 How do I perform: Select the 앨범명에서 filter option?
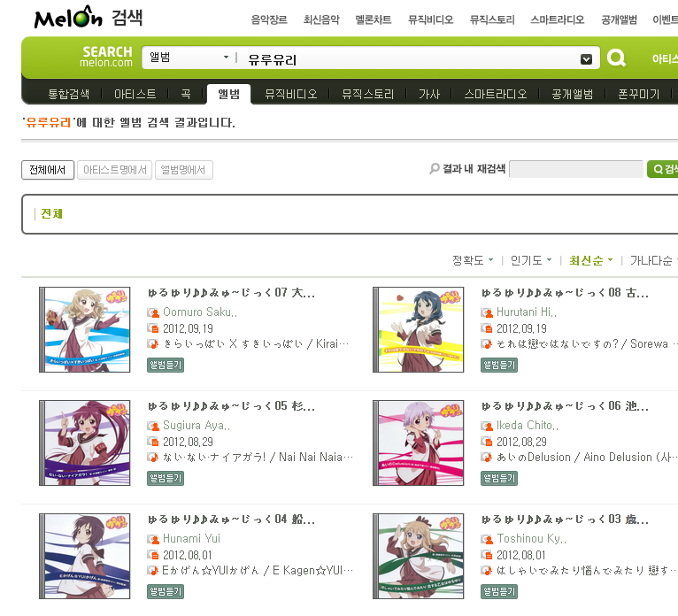[184, 170]
